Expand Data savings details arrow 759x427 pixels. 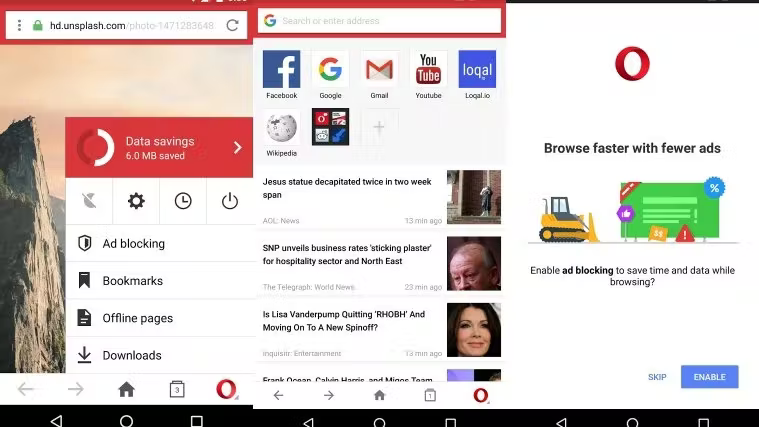pos(237,147)
